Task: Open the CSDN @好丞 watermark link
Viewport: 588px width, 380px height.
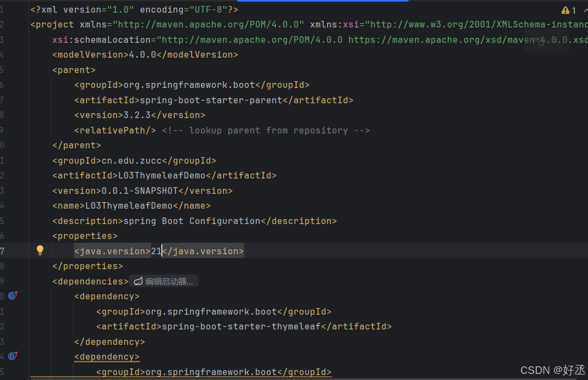Action: (552, 370)
